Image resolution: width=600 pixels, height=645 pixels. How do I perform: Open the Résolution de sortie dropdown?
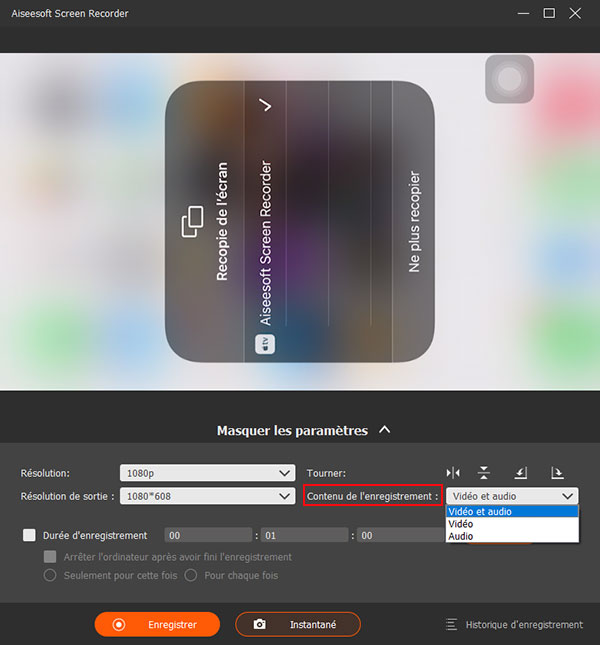pyautogui.click(x=207, y=496)
